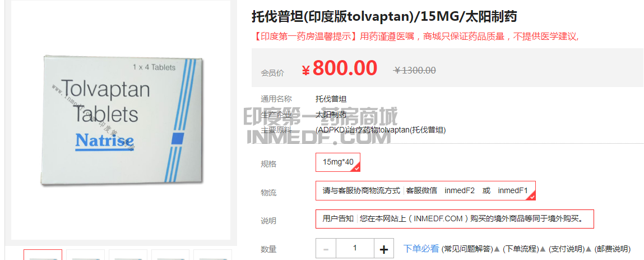Increase quantity with the plus button

click(x=383, y=248)
